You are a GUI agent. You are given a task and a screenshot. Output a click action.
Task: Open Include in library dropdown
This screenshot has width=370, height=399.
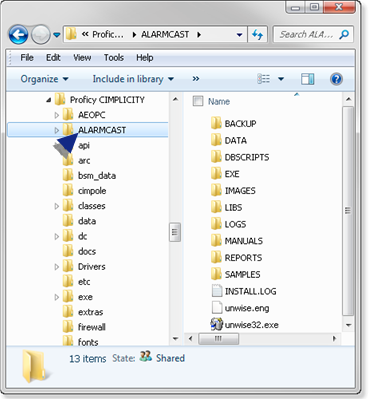point(133,79)
